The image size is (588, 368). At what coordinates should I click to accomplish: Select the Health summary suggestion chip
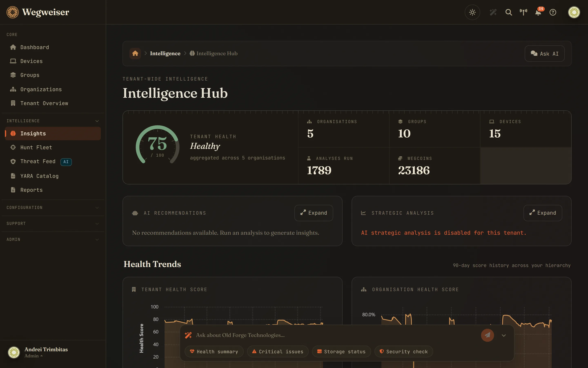pyautogui.click(x=214, y=352)
